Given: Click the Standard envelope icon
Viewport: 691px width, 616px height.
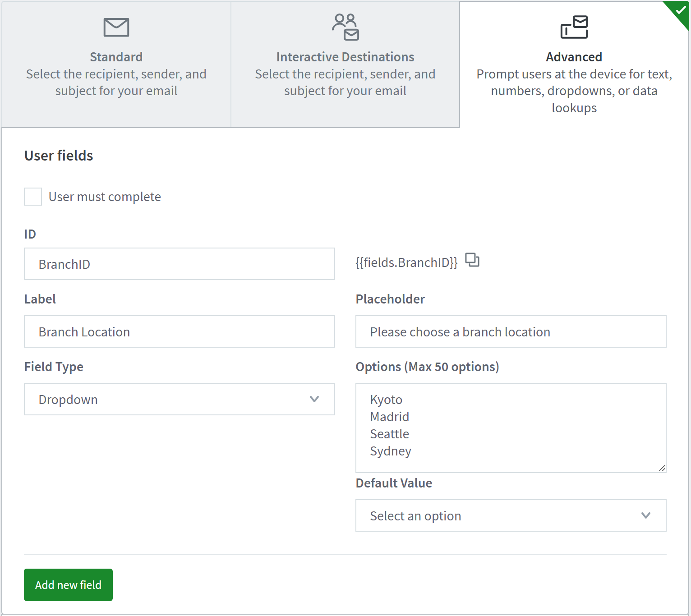Looking at the screenshot, I should (x=116, y=28).
